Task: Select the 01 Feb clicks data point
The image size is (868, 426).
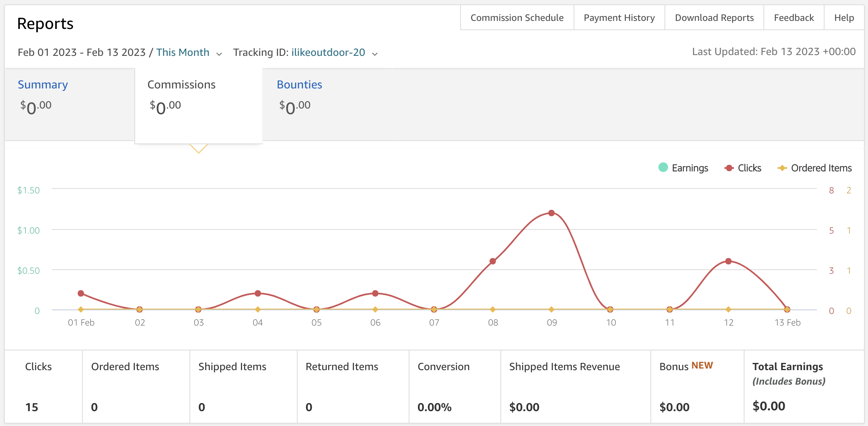Action: tap(81, 293)
